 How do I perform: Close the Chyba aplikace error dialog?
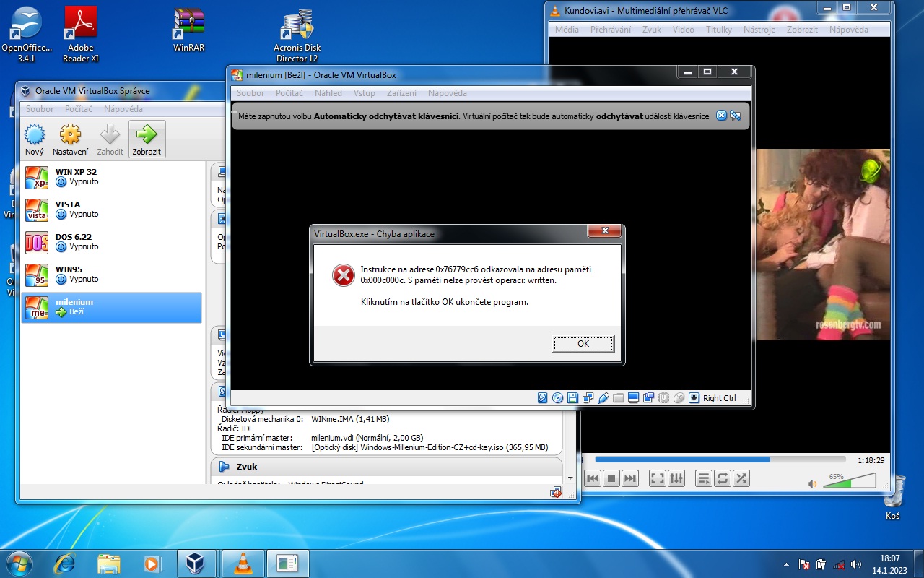click(604, 232)
